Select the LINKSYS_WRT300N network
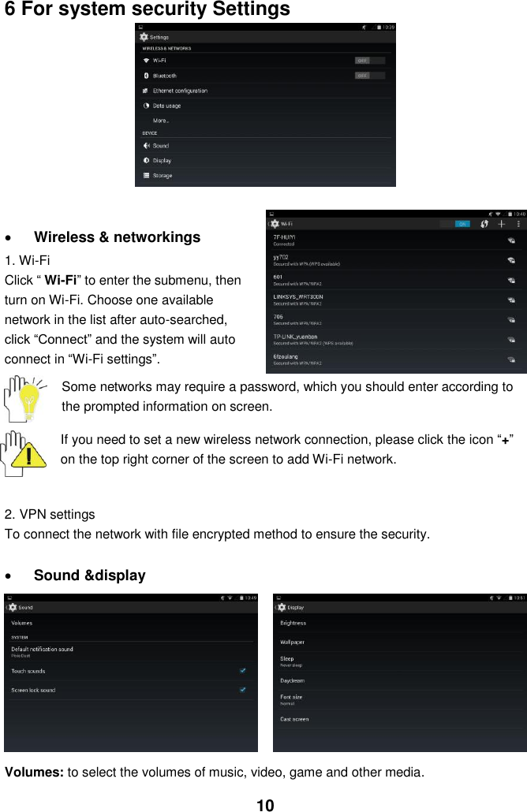The width and height of the screenshot is (527, 812). (396, 300)
